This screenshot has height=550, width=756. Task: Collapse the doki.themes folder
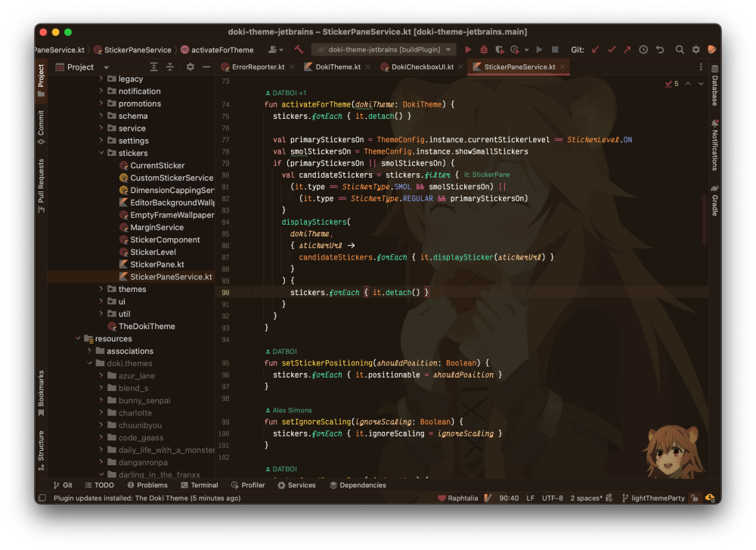pyautogui.click(x=90, y=363)
